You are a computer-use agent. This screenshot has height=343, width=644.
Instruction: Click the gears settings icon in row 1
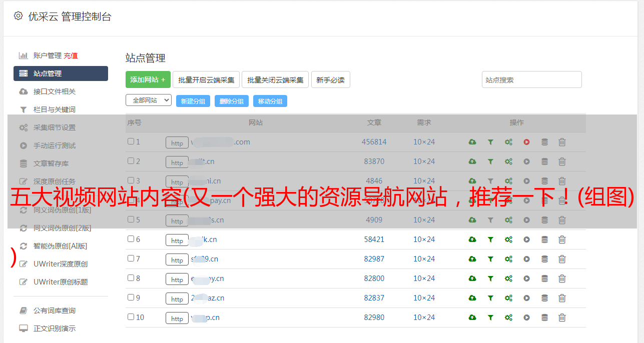(508, 142)
